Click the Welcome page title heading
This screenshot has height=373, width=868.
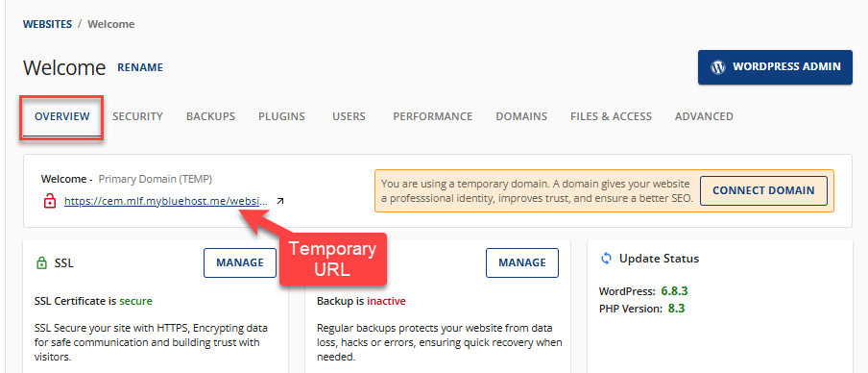coord(64,68)
